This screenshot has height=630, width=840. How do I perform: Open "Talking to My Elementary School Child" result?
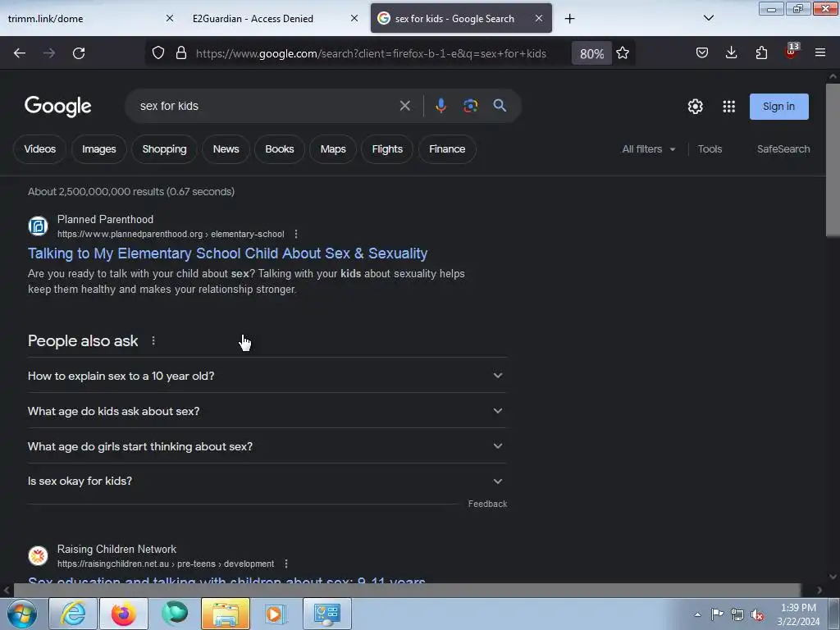click(228, 253)
